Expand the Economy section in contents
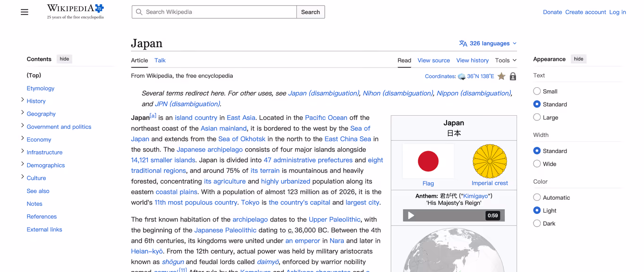644x272 pixels. point(23,138)
